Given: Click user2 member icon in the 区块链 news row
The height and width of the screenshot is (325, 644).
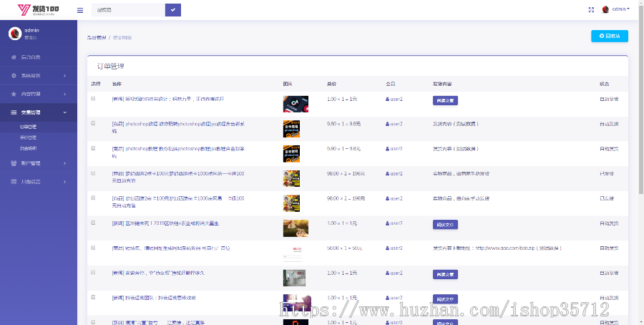Looking at the screenshot, I should [x=387, y=223].
